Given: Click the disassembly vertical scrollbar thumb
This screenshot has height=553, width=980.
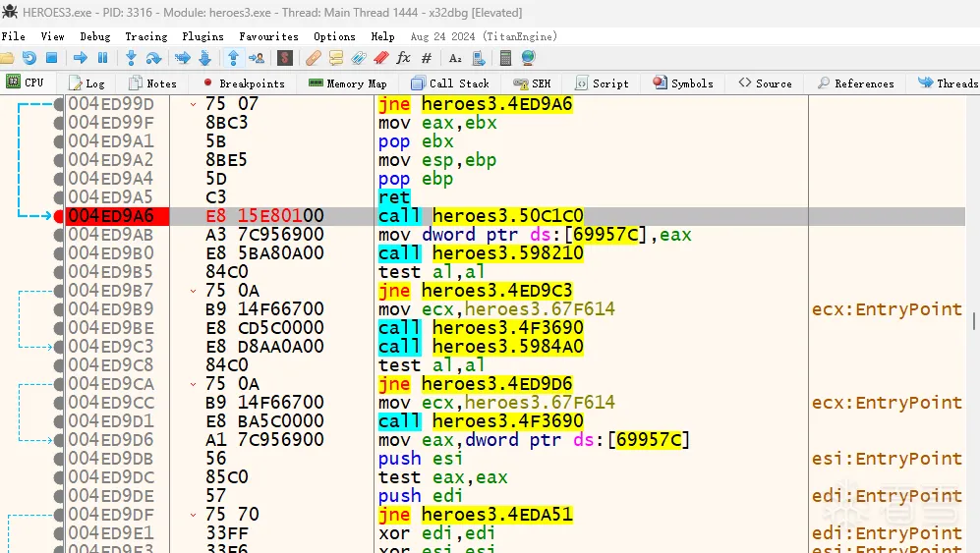Looking at the screenshot, I should pyautogui.click(x=974, y=321).
